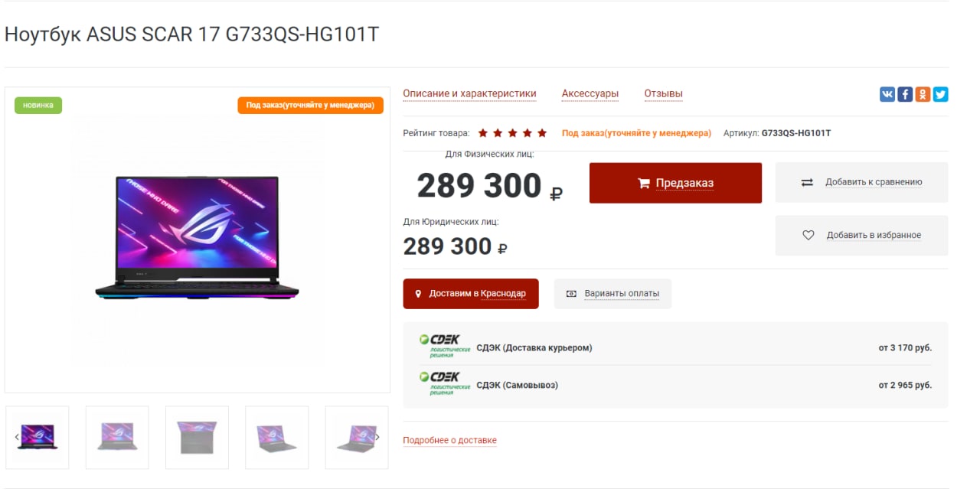
Task: Click the red Предзаказ button
Action: coord(675,183)
